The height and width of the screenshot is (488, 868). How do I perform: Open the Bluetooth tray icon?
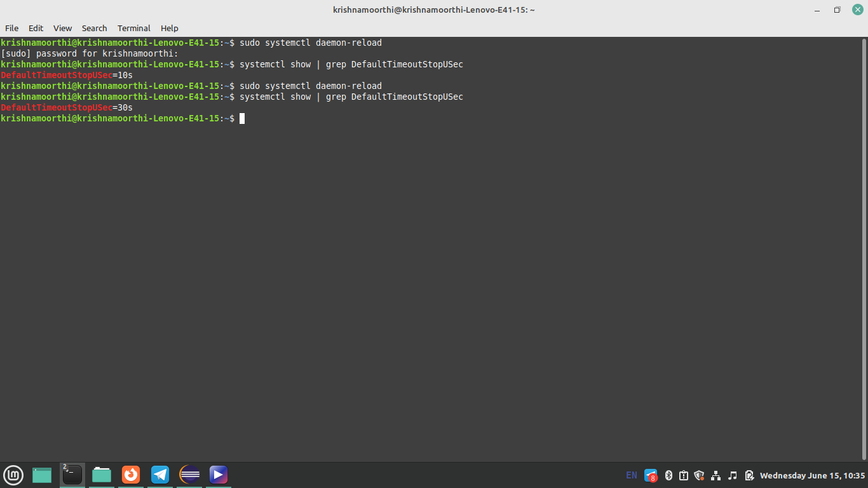[668, 475]
